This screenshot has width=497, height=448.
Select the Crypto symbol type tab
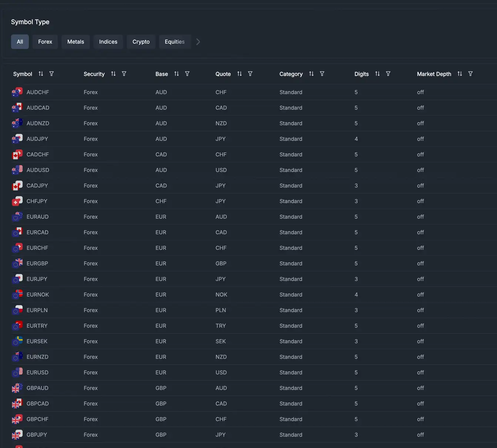tap(141, 42)
